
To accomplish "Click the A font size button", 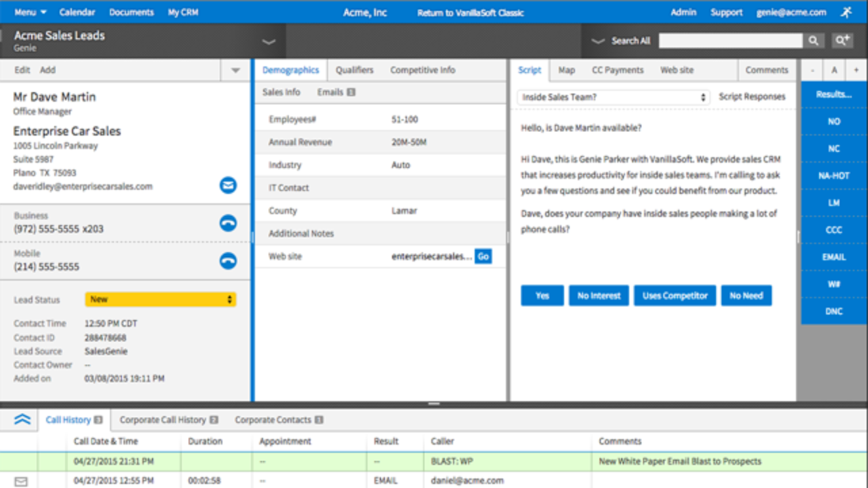I will tap(834, 70).
